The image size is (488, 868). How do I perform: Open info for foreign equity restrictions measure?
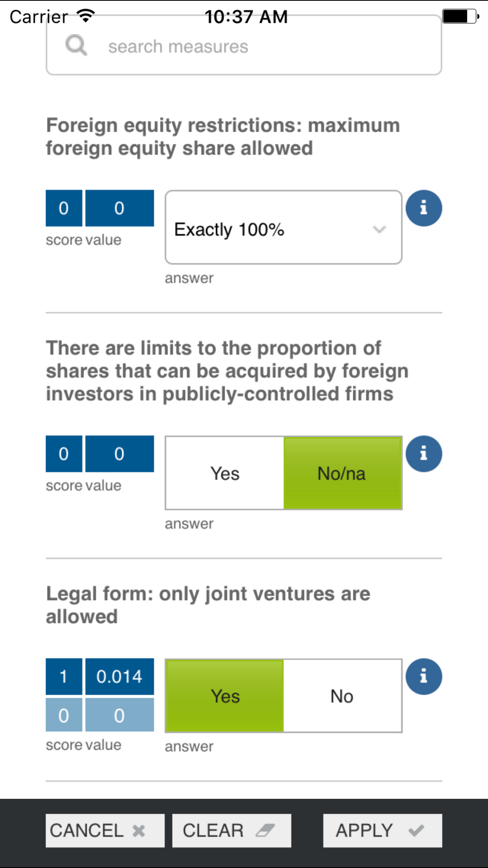point(424,208)
